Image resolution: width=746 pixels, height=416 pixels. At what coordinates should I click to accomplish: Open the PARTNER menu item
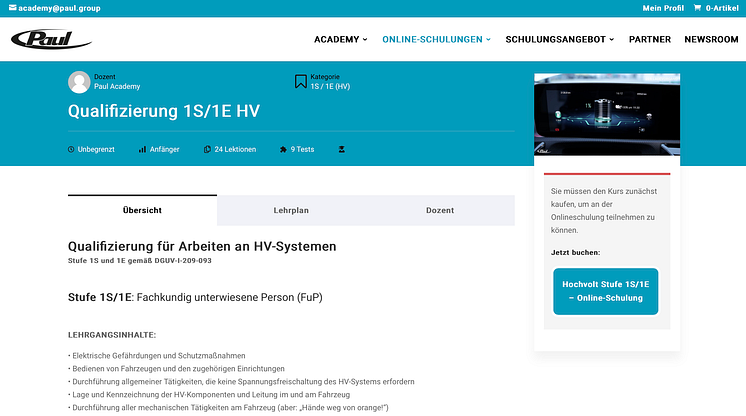tap(649, 39)
